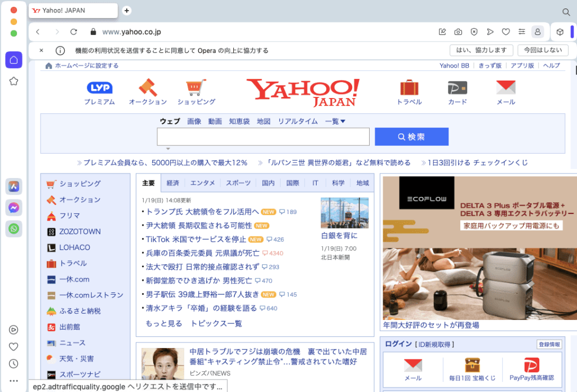Image resolution: width=577 pixels, height=392 pixels.
Task: Click the Yahoo! JAPAN logo
Action: click(x=303, y=93)
